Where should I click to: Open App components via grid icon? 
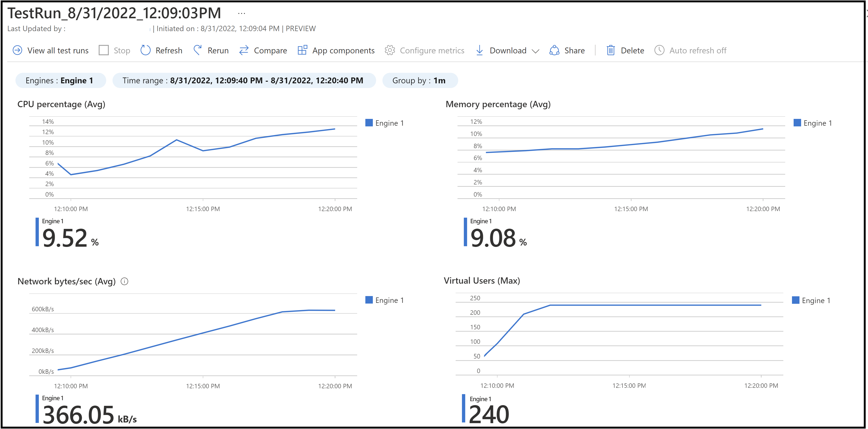302,50
